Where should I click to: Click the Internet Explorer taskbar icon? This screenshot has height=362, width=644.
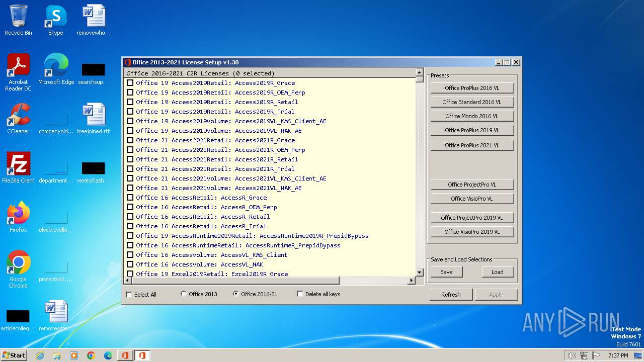tap(40, 355)
